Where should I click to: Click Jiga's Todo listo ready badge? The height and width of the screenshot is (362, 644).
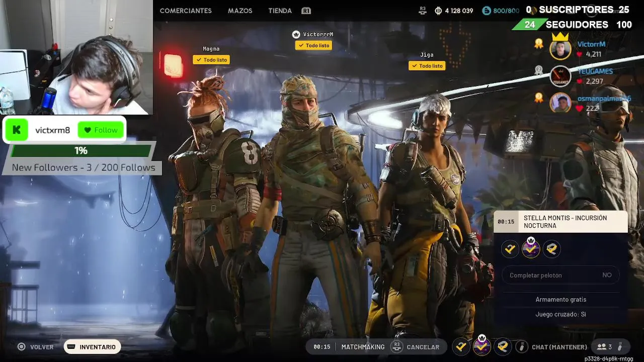pos(427,66)
